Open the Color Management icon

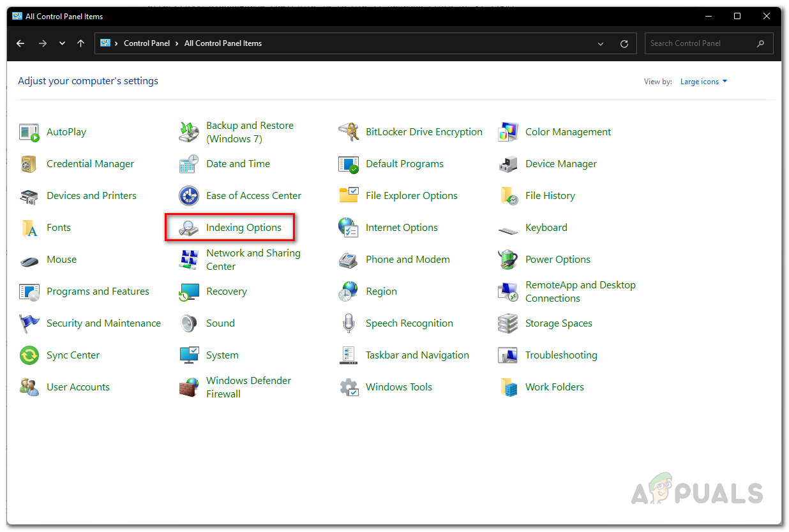tap(508, 132)
